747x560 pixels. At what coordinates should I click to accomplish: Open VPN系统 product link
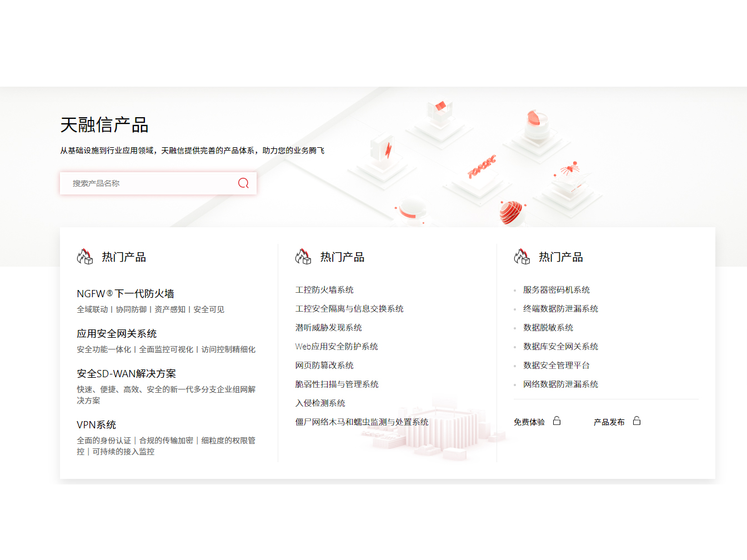point(96,425)
